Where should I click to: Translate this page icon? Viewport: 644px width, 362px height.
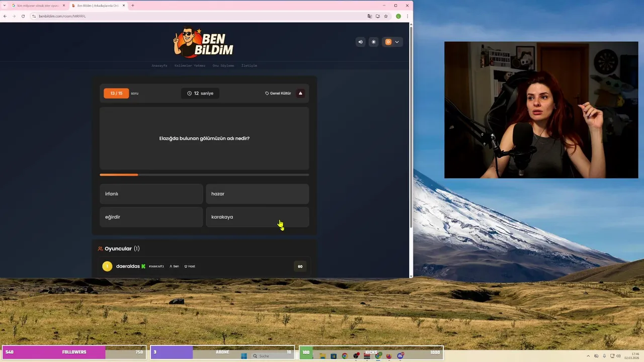[x=370, y=16]
